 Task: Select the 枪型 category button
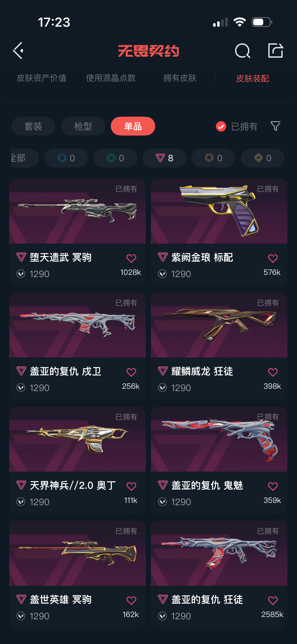point(83,126)
